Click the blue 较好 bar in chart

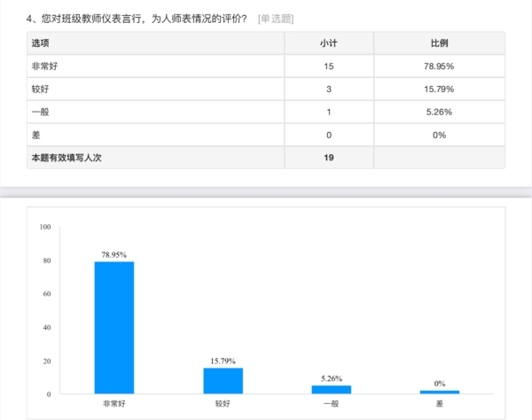click(x=223, y=381)
